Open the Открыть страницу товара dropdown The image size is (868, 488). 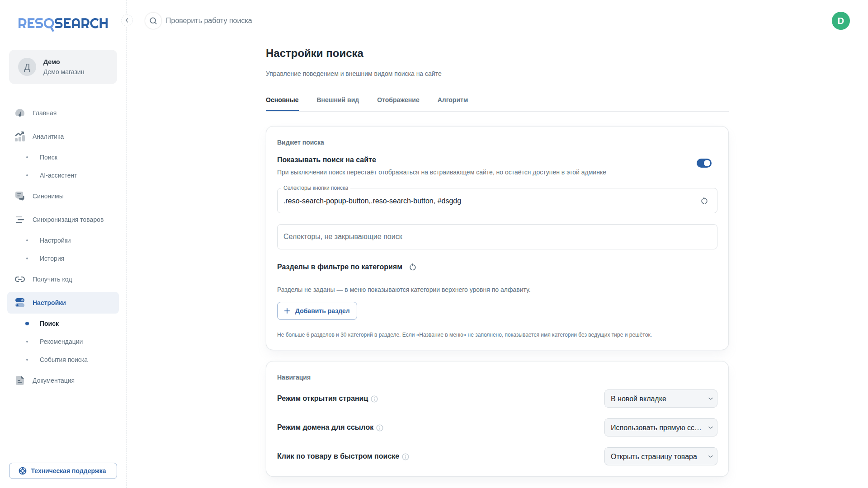tap(660, 456)
